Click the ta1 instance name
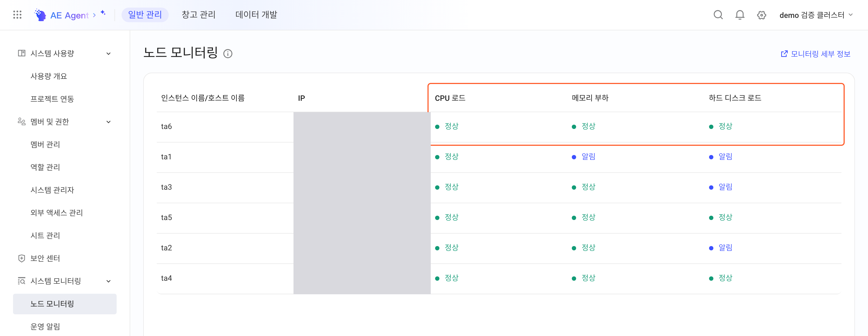868x336 pixels. [166, 157]
